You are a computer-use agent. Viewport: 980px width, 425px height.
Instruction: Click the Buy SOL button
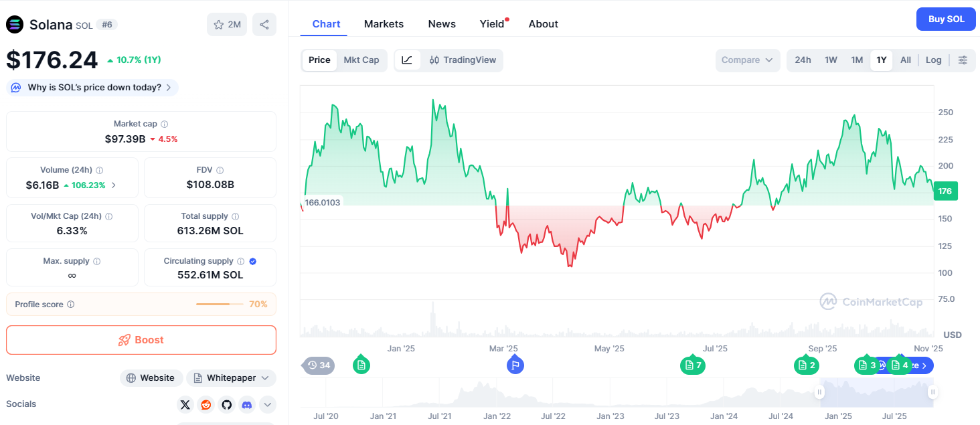(946, 19)
